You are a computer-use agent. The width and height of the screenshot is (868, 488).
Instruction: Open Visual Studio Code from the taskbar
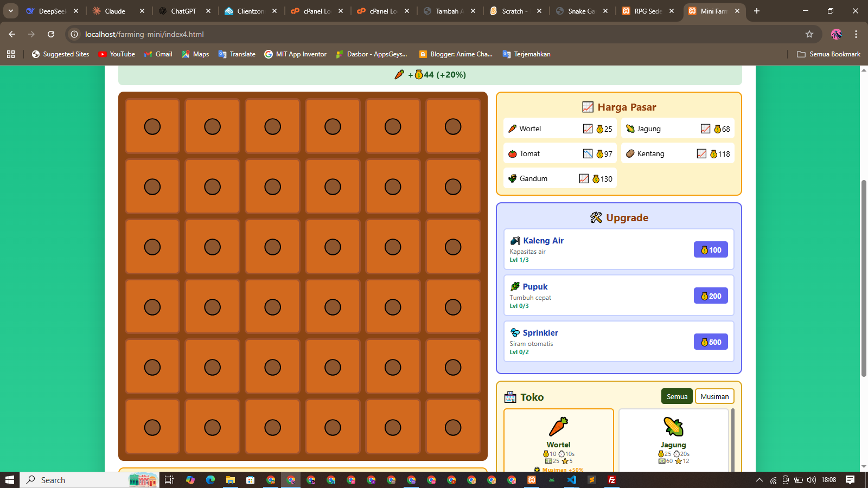click(572, 480)
